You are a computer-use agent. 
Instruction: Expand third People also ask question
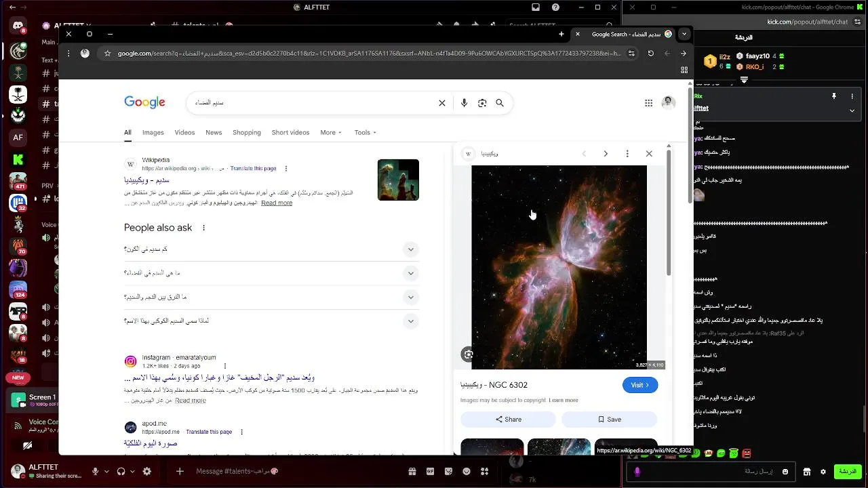point(410,298)
